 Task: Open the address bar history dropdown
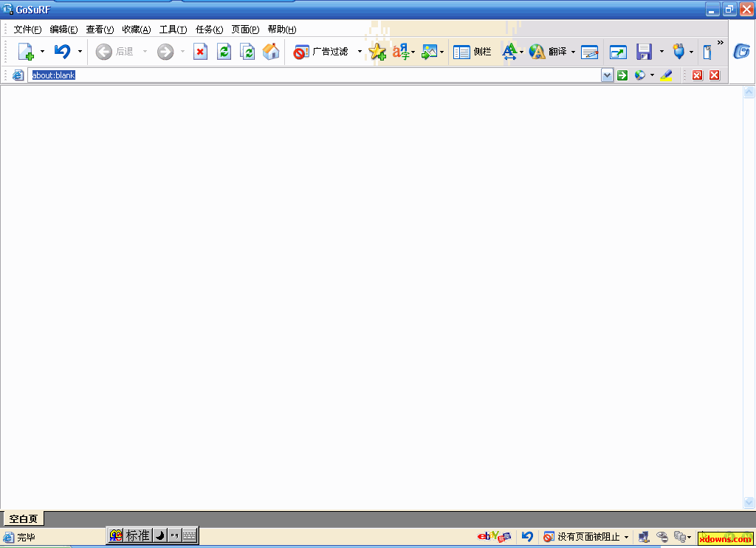pos(607,75)
